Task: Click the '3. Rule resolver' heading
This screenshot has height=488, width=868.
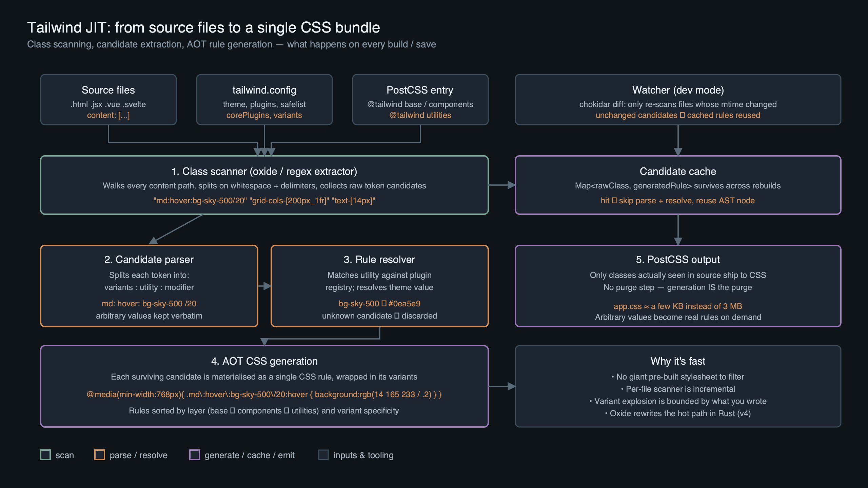Action: click(379, 260)
